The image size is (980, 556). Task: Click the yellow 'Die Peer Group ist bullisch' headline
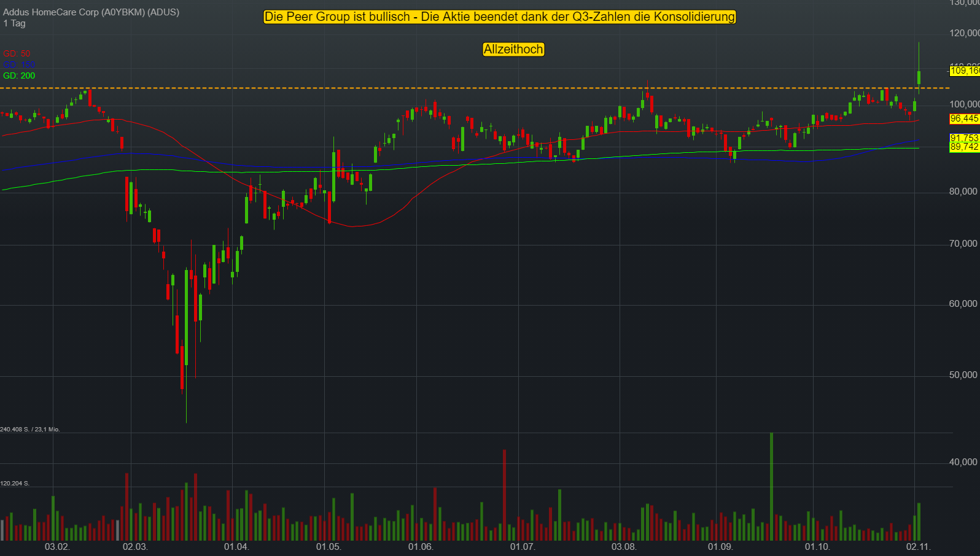click(500, 17)
